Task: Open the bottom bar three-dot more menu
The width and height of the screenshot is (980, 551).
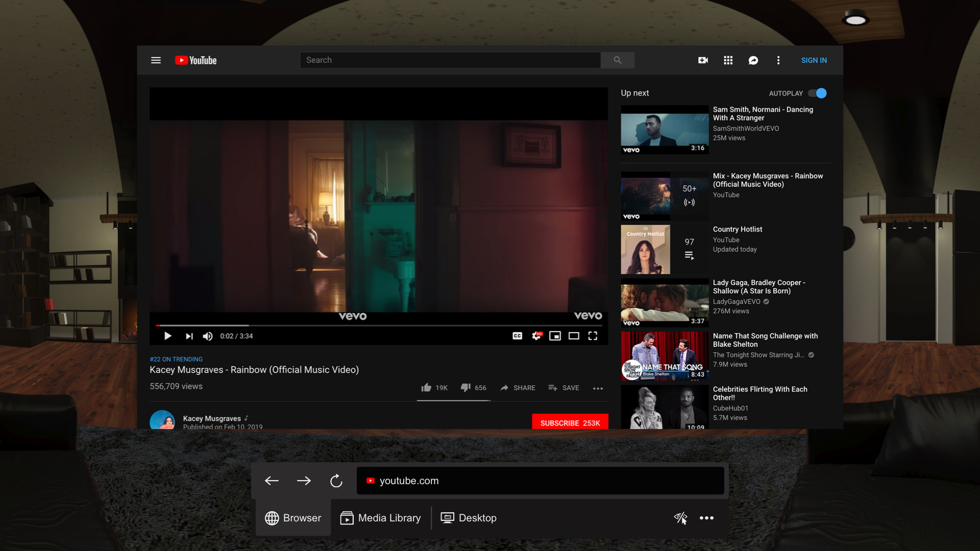Action: (706, 518)
